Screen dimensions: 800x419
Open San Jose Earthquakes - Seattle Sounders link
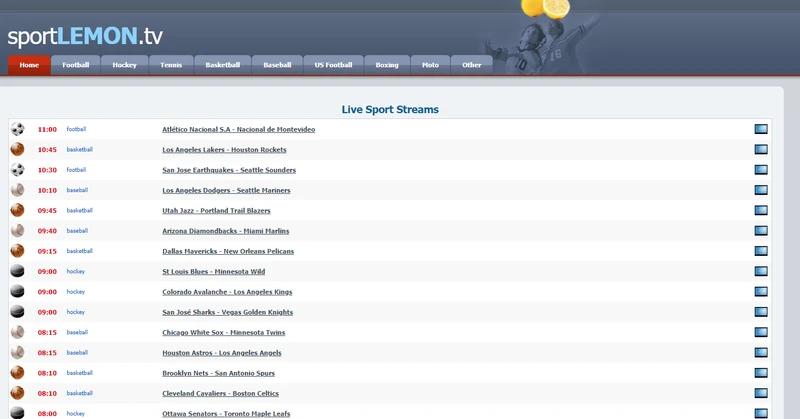click(229, 170)
